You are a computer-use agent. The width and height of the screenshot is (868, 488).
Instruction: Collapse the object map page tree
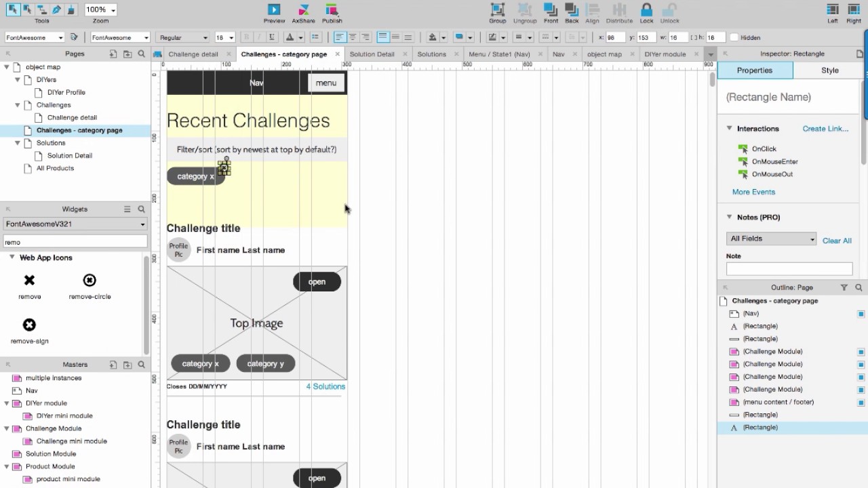(7, 67)
